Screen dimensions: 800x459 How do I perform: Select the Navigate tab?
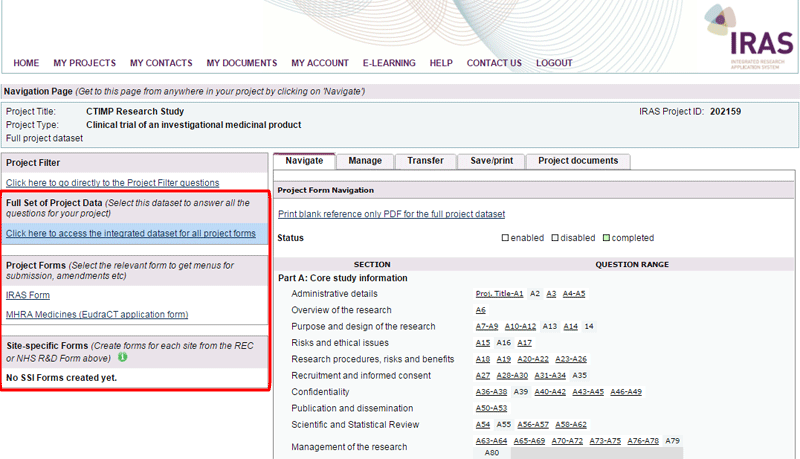(x=304, y=161)
